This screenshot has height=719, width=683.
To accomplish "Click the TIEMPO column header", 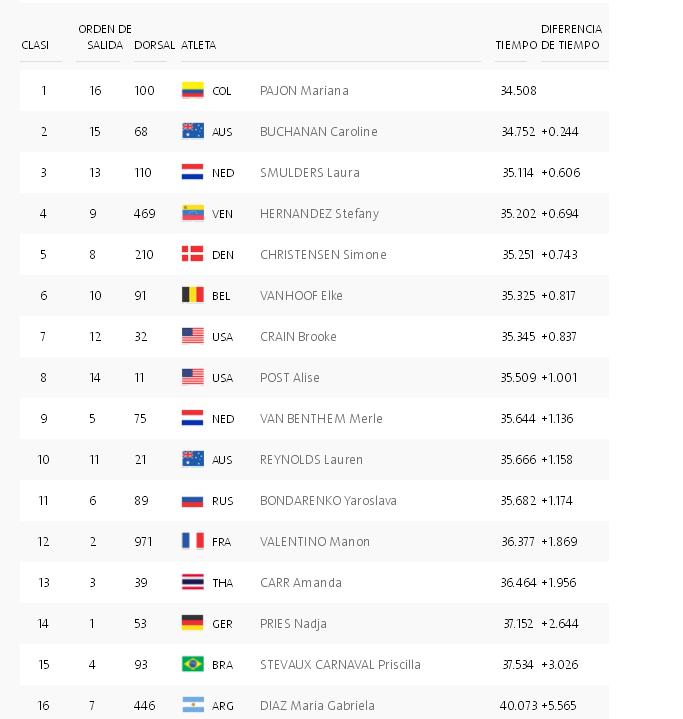I will (516, 45).
